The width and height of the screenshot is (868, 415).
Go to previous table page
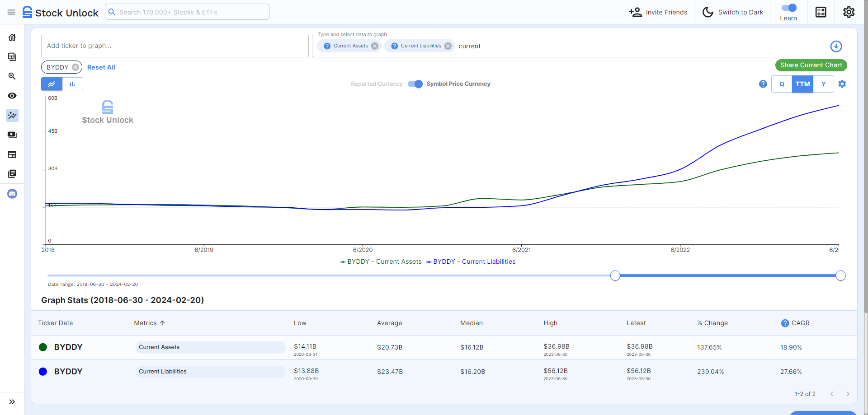(831, 394)
